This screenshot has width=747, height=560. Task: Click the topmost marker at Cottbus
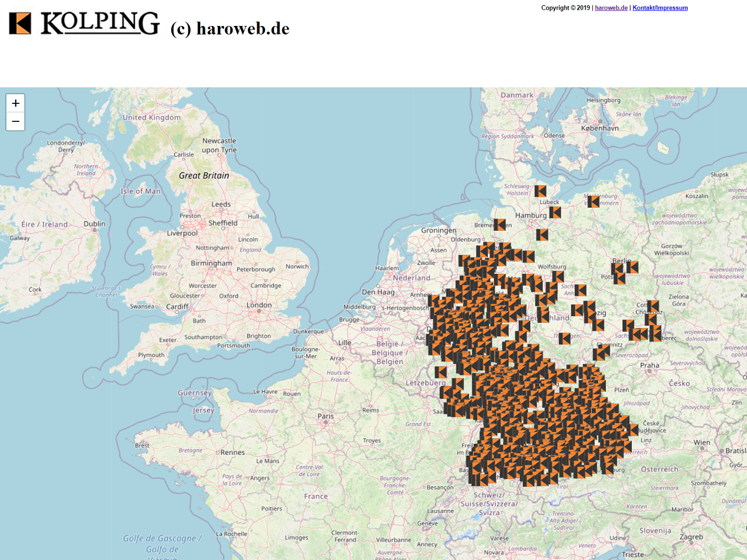[653, 306]
